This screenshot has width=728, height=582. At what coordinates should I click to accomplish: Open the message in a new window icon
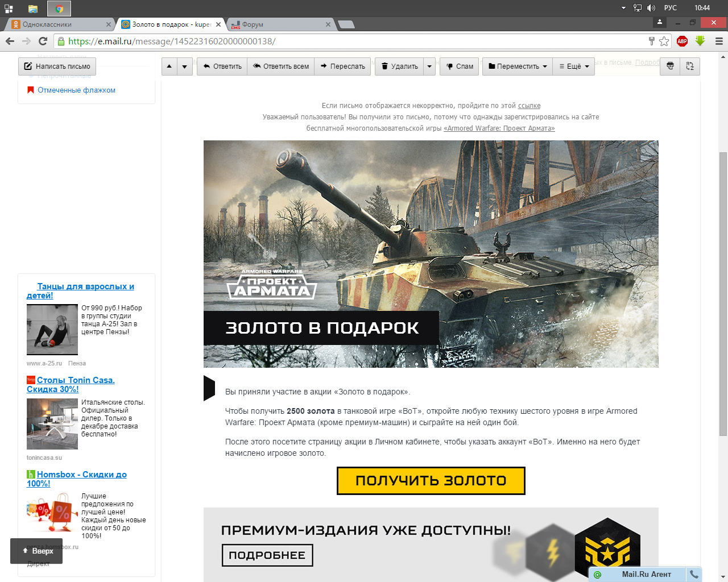tap(690, 66)
